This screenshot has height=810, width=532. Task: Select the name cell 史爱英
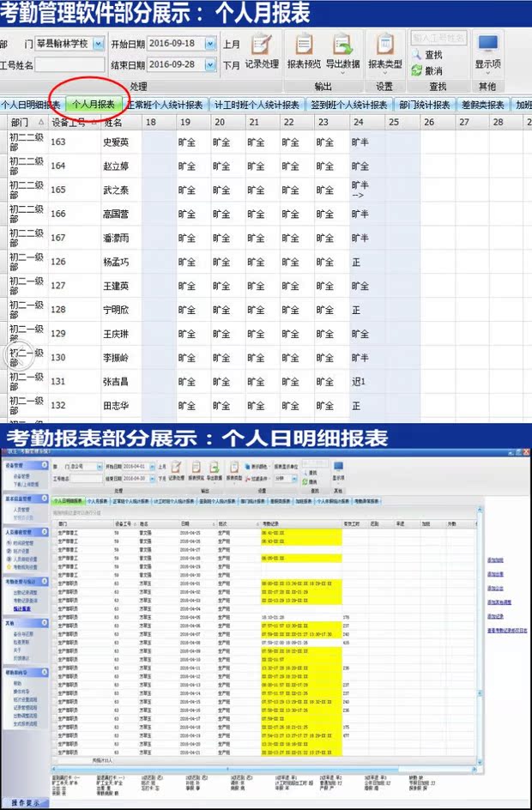(x=116, y=142)
